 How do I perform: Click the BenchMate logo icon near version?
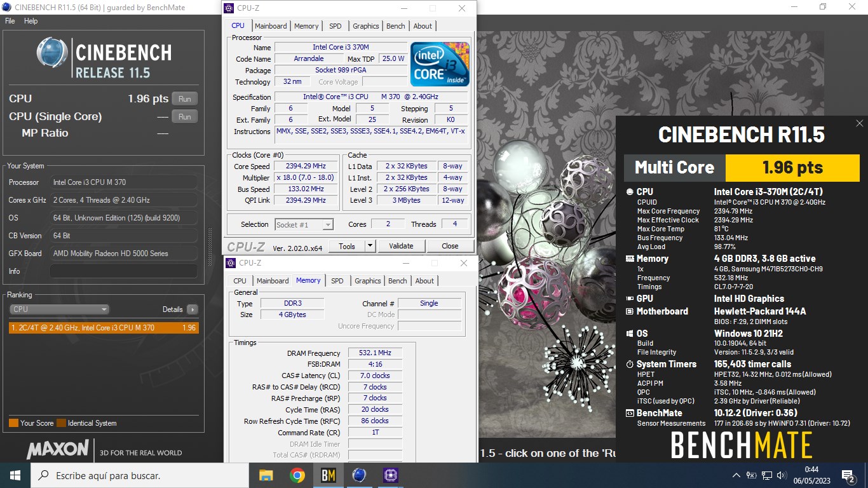[x=630, y=413]
